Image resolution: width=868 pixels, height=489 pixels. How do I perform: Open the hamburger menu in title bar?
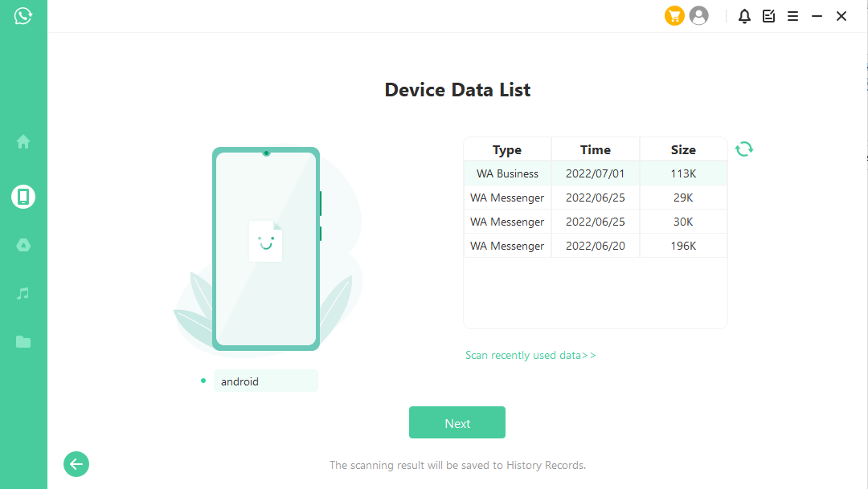(792, 16)
